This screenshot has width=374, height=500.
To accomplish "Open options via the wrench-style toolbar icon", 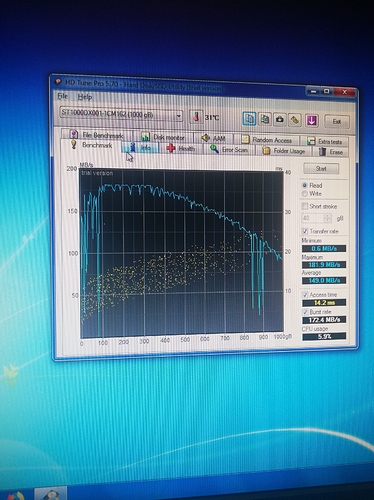I will click(295, 120).
